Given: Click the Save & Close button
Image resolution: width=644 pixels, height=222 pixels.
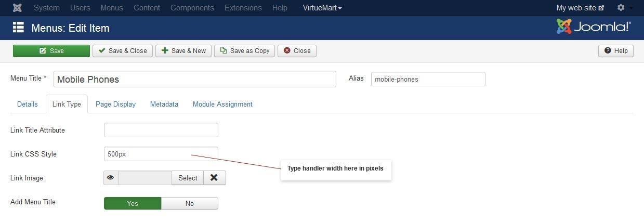Looking at the screenshot, I should pos(123,51).
